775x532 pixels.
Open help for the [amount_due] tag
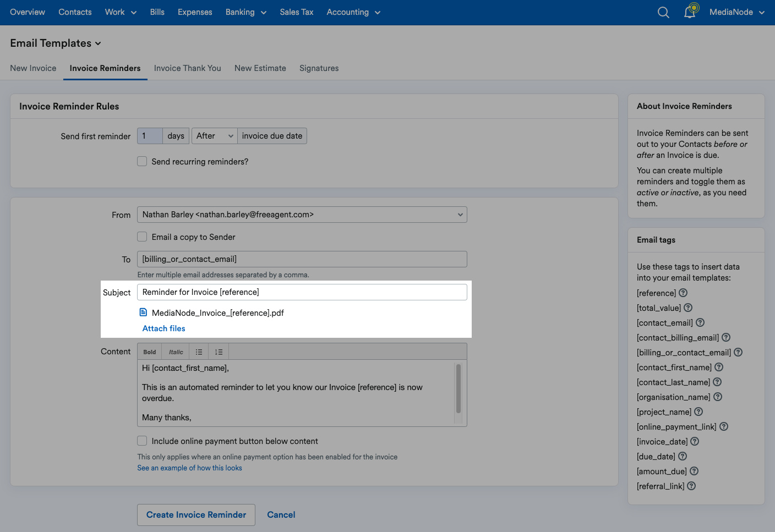pos(694,471)
